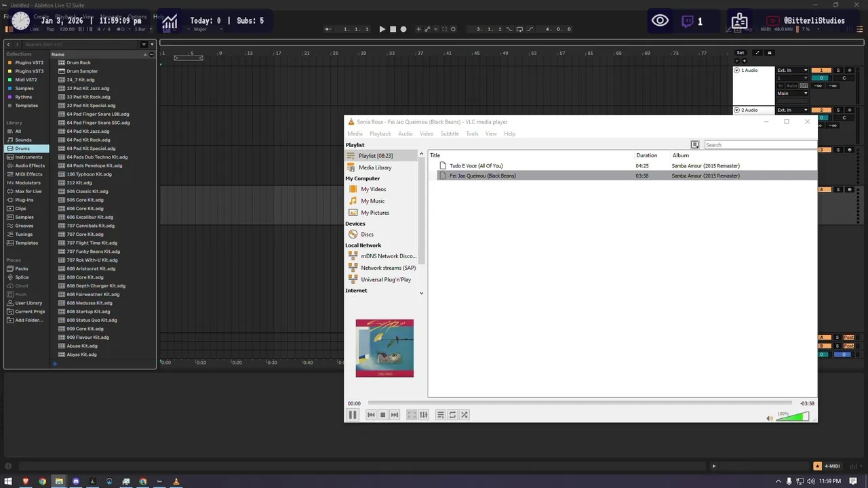
Task: Select 707 Funky Beans Kit.adg preset
Action: pyautogui.click(x=93, y=251)
